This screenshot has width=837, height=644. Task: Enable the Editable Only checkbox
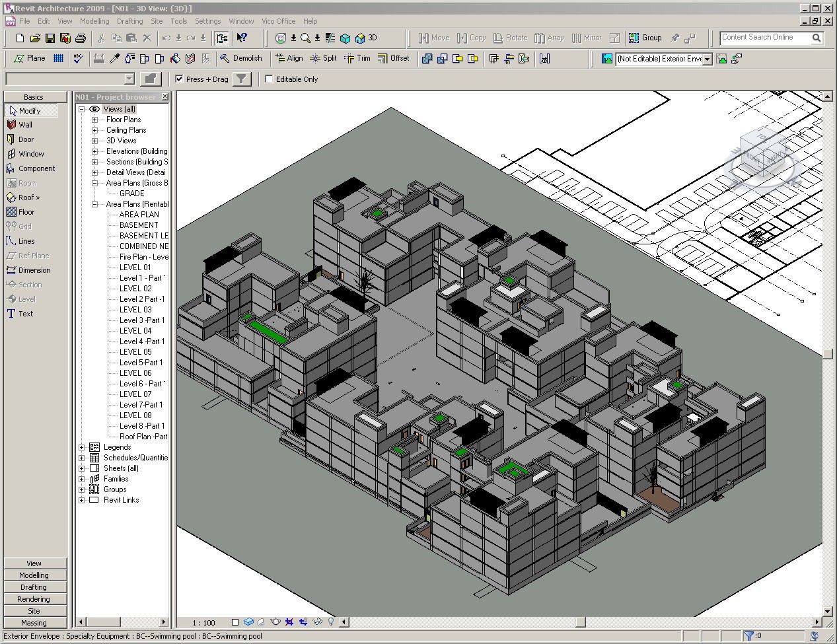pyautogui.click(x=269, y=79)
